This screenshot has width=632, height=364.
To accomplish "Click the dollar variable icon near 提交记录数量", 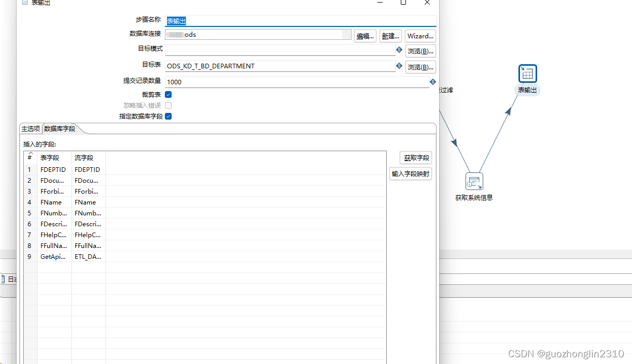I will tap(433, 81).
